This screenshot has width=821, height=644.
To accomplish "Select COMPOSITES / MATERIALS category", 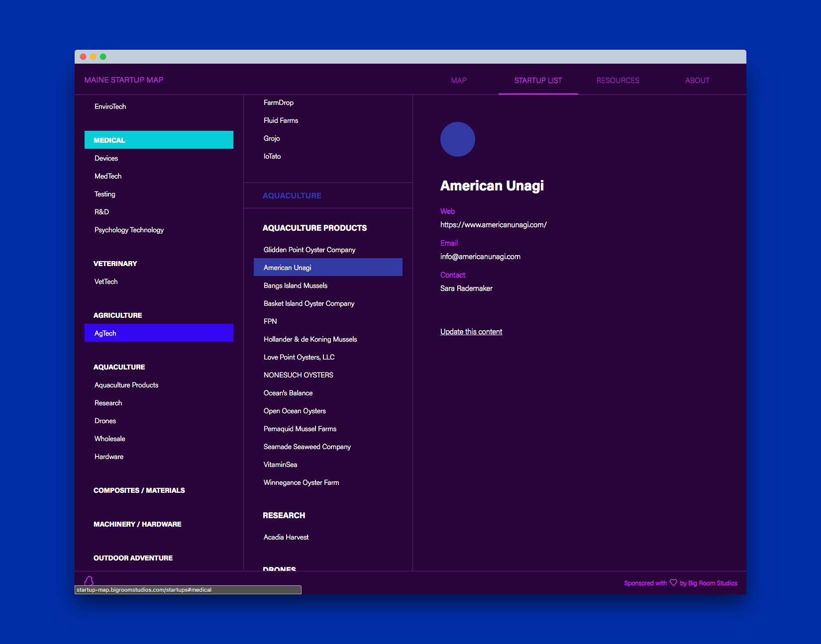I will pyautogui.click(x=139, y=490).
